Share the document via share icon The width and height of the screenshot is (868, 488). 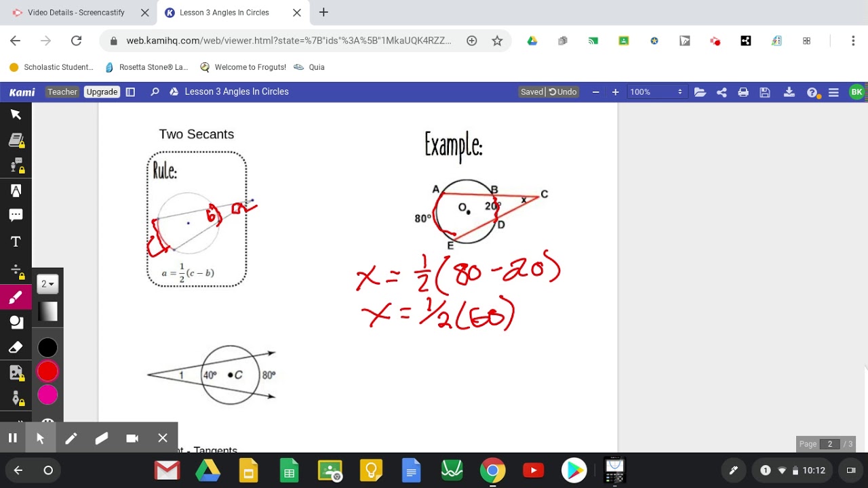tap(722, 92)
